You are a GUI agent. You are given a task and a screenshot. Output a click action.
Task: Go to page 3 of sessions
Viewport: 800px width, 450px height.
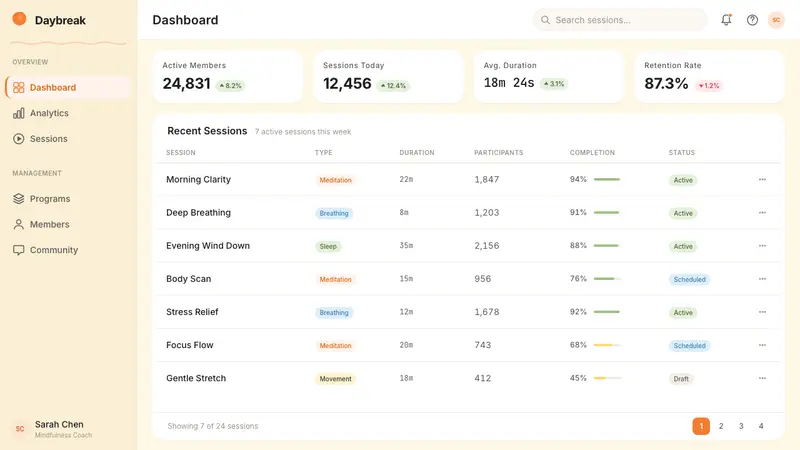click(x=741, y=426)
